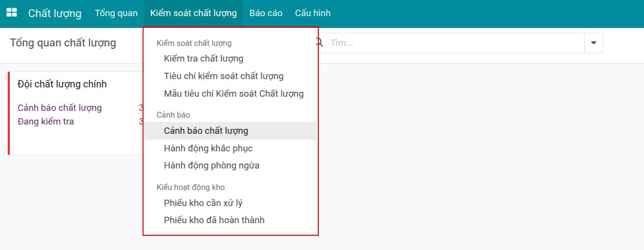The height and width of the screenshot is (250, 644).
Task: Open the Cấu hình menu
Action: click(x=313, y=13)
